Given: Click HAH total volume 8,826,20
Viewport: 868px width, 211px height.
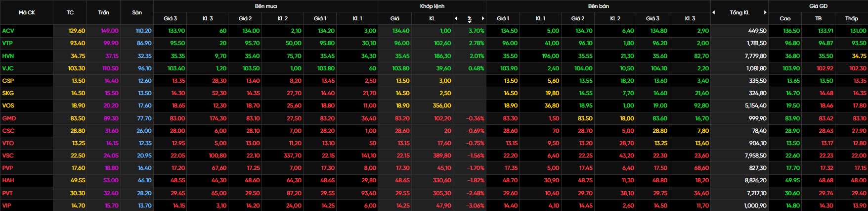Looking at the screenshot, I should 756,181.
